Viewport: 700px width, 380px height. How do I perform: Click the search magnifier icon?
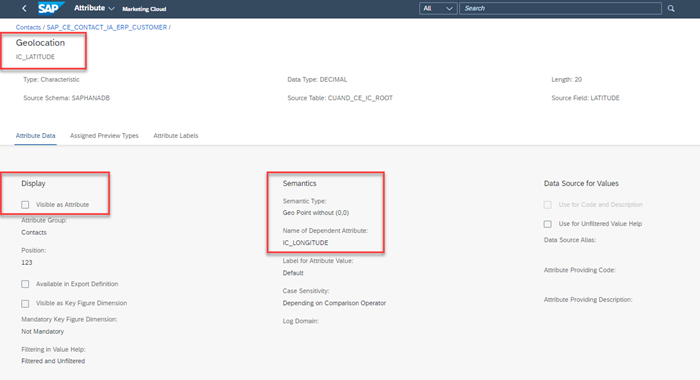[671, 8]
